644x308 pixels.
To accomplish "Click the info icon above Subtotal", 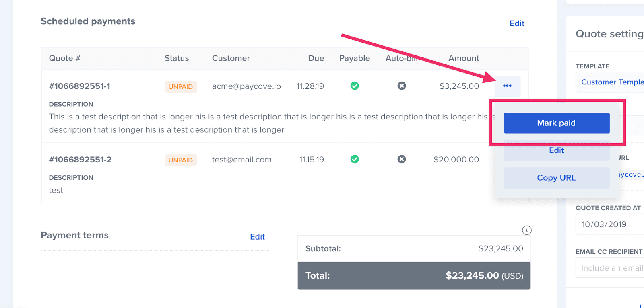I will point(526,230).
